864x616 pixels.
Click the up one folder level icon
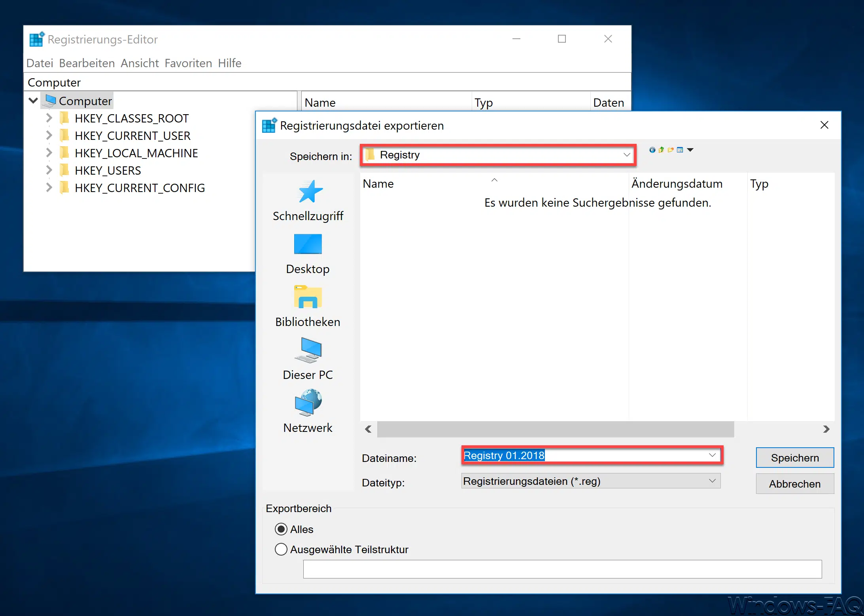(x=661, y=150)
